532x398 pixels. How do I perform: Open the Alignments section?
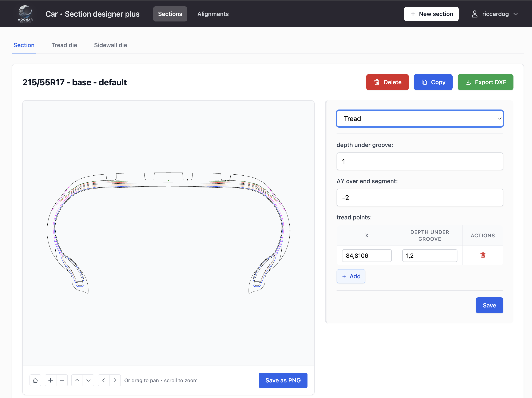[x=213, y=14]
